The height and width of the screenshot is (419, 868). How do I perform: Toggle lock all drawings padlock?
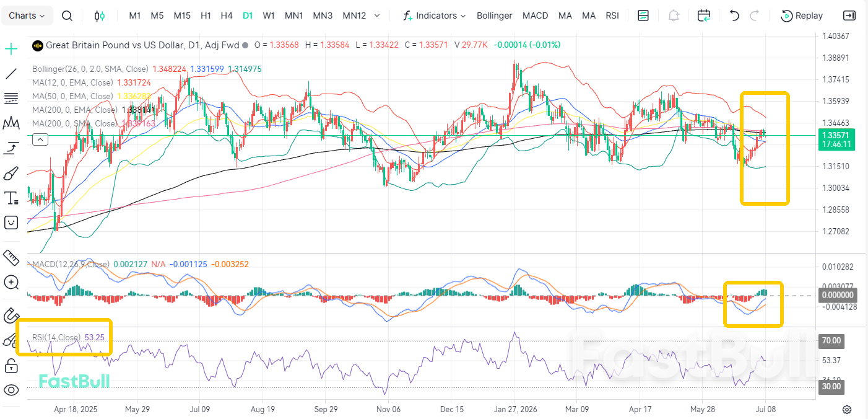coord(11,366)
